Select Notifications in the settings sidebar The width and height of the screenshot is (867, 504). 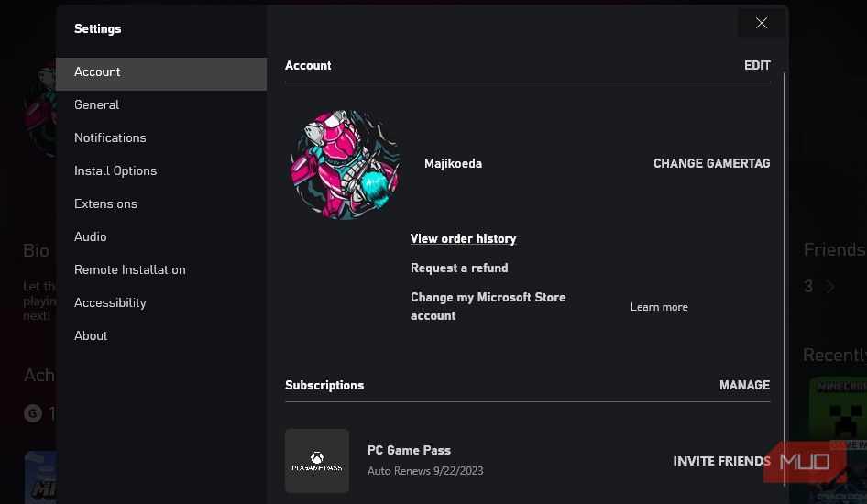tap(110, 137)
